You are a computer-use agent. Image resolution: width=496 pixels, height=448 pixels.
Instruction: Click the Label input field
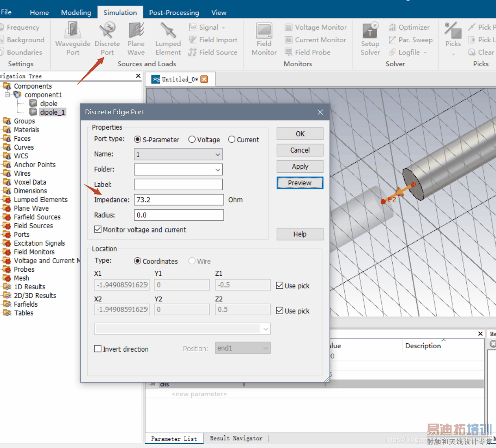[x=178, y=185]
